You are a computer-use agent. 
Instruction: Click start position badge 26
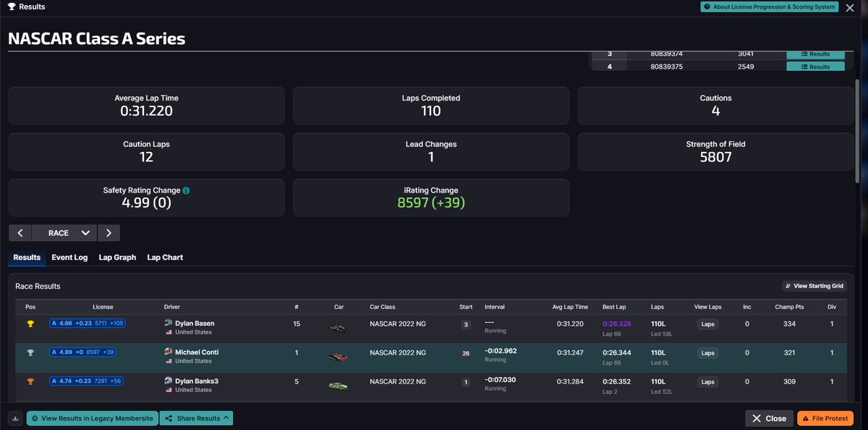[x=467, y=353]
